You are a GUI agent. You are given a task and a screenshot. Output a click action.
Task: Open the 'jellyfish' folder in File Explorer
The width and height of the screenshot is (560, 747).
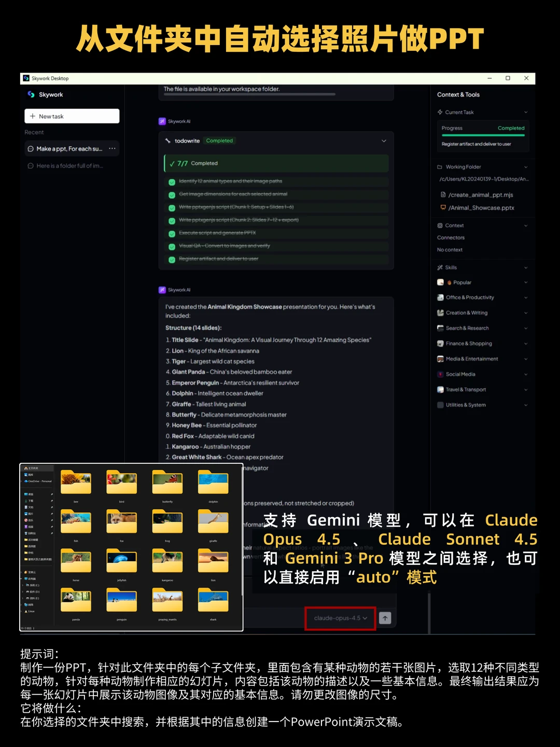pos(121,562)
